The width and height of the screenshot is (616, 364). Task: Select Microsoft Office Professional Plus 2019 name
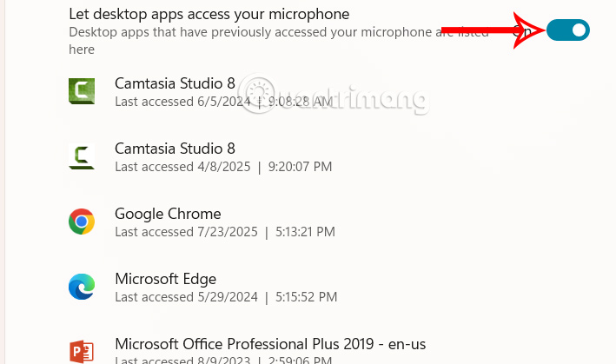pyautogui.click(x=270, y=344)
